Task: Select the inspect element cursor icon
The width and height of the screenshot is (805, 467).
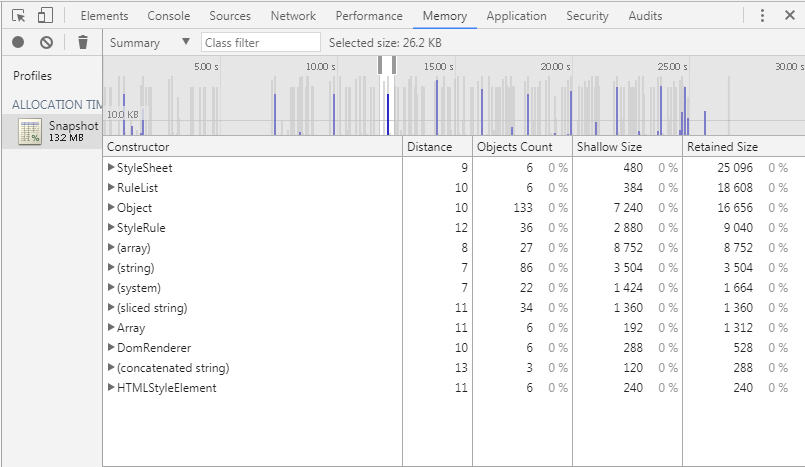Action: (18, 16)
